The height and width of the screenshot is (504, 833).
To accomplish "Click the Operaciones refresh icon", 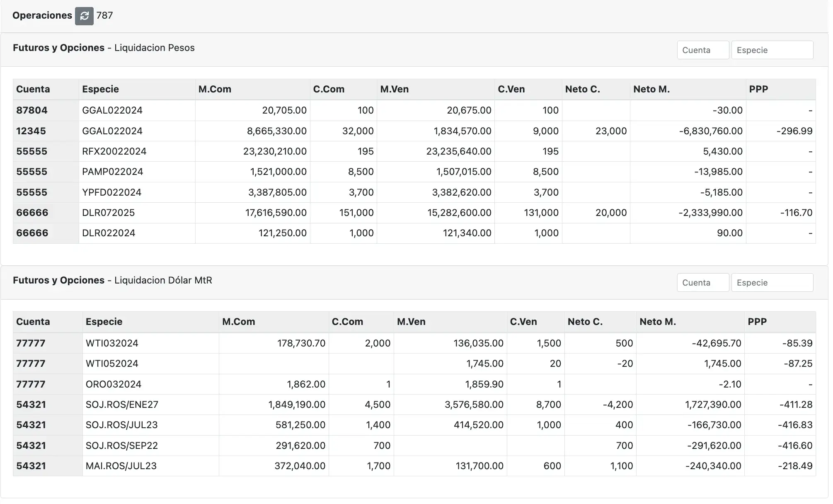I will coord(84,16).
